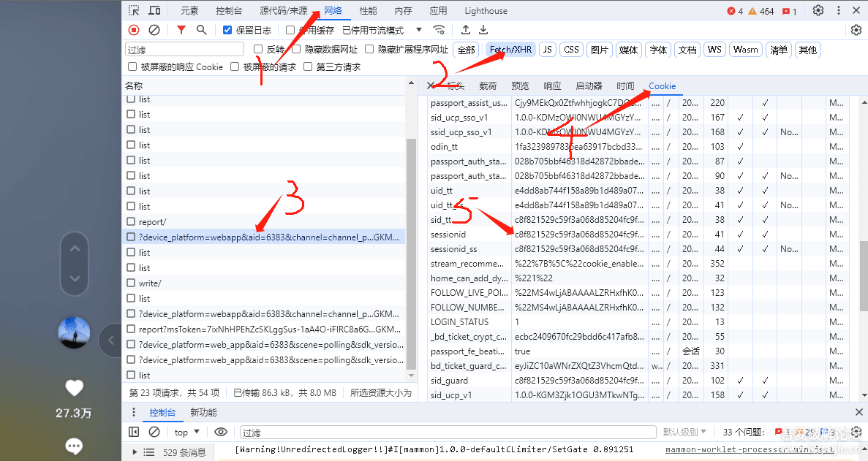
Task: Filter requests by 全部
Action: [x=466, y=50]
